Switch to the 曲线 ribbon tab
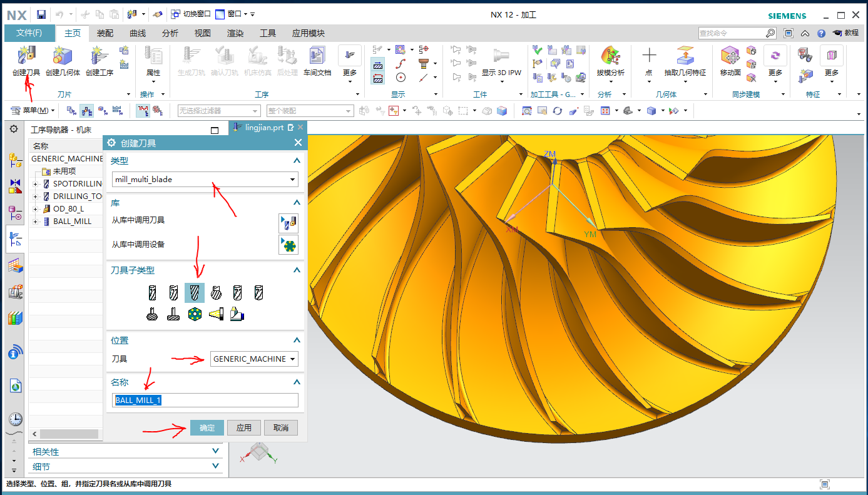Viewport: 868px width, 495px height. 138,34
